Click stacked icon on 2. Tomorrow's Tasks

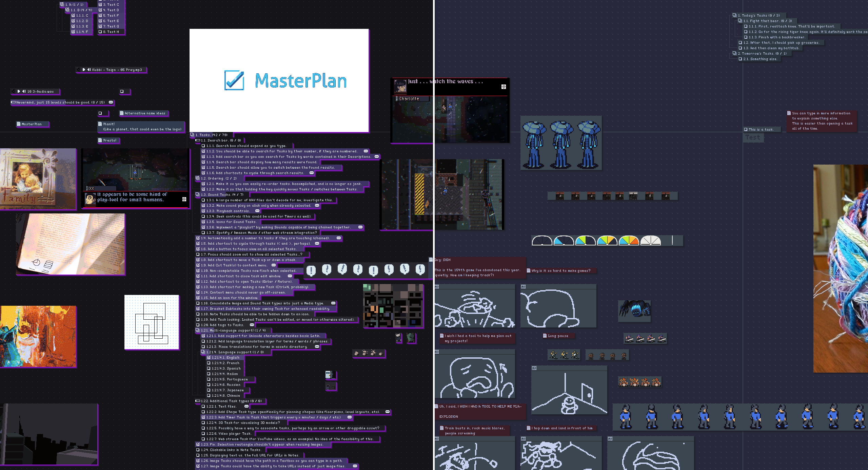734,53
